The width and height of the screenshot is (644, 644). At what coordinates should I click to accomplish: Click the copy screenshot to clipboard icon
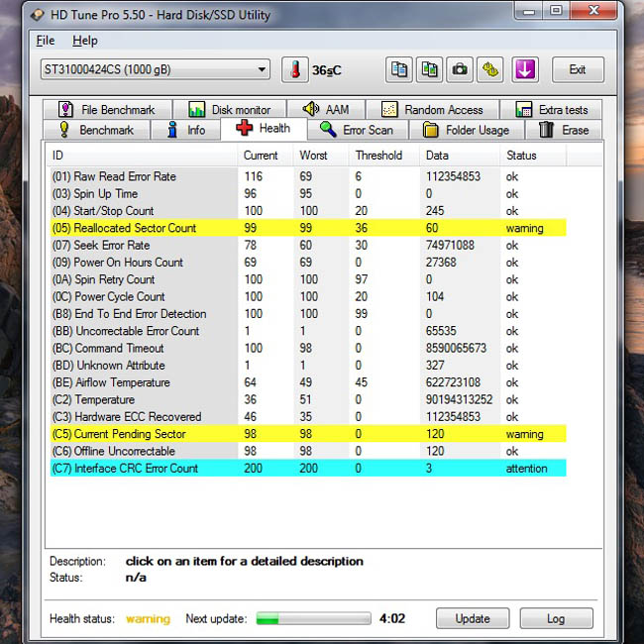(x=429, y=69)
